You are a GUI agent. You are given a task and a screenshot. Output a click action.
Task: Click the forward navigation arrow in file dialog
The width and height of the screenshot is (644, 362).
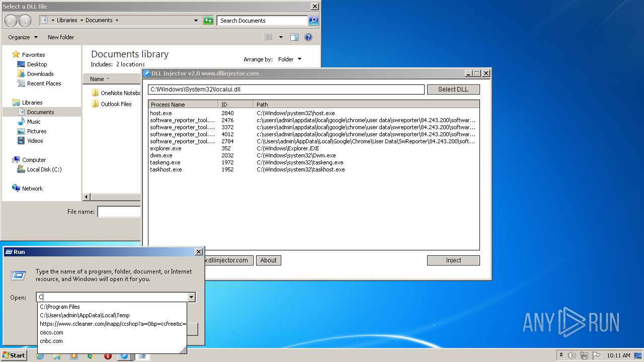(x=25, y=21)
